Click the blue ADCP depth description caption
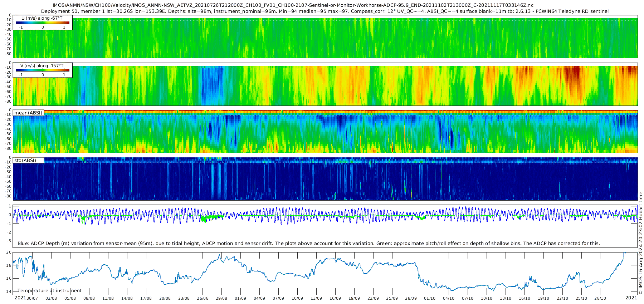The height and width of the screenshot is (304, 644). [x=308, y=243]
